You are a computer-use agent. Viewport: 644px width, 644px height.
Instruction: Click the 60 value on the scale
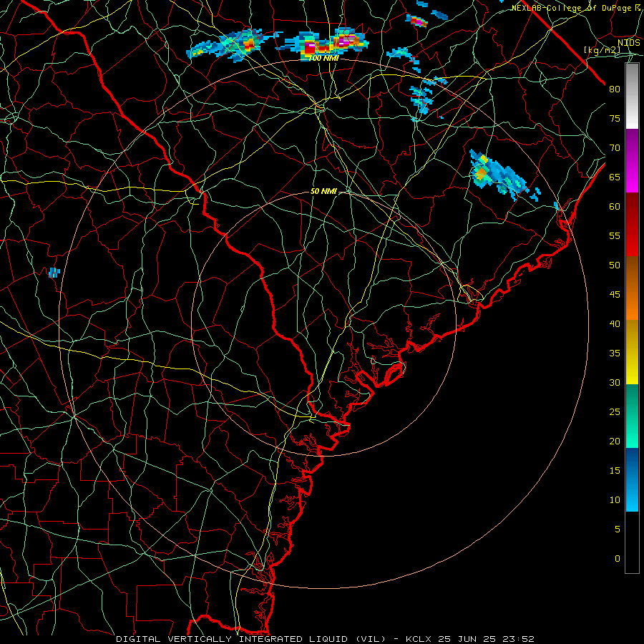point(615,206)
